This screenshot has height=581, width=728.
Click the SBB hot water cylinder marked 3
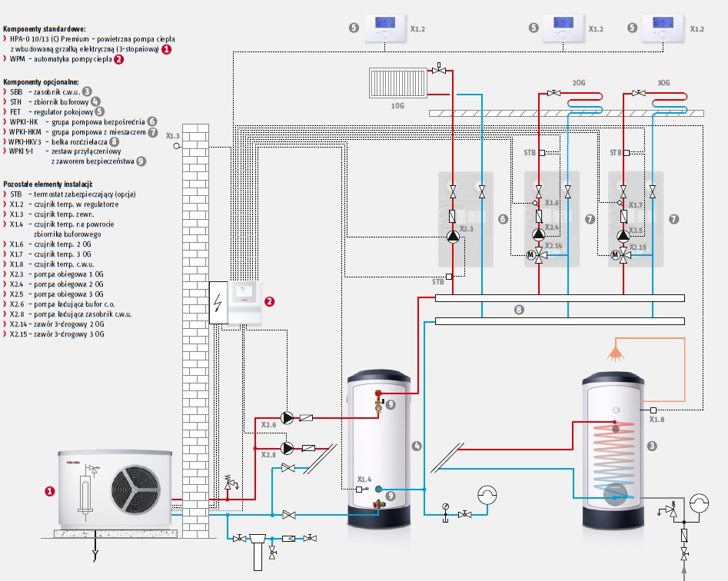[x=613, y=451]
